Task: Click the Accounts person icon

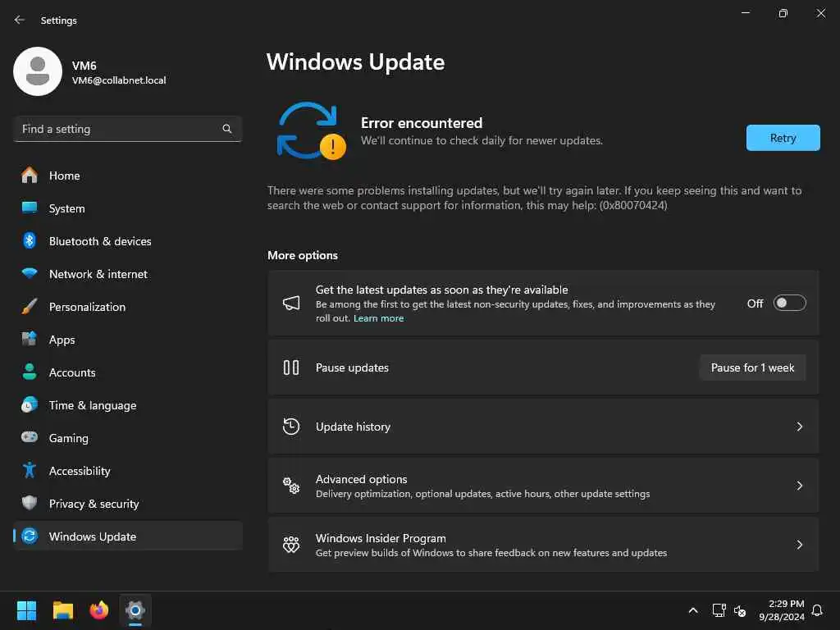Action: pos(30,372)
